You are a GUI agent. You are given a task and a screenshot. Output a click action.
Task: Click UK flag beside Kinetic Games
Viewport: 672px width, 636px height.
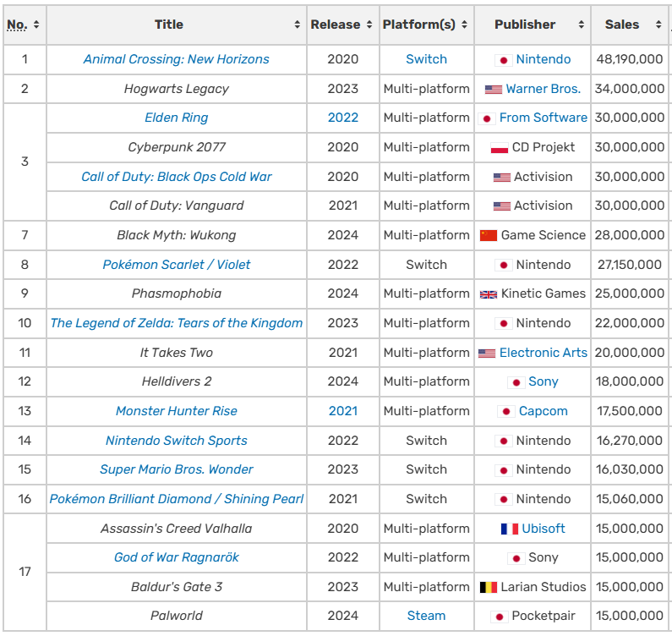pos(488,294)
